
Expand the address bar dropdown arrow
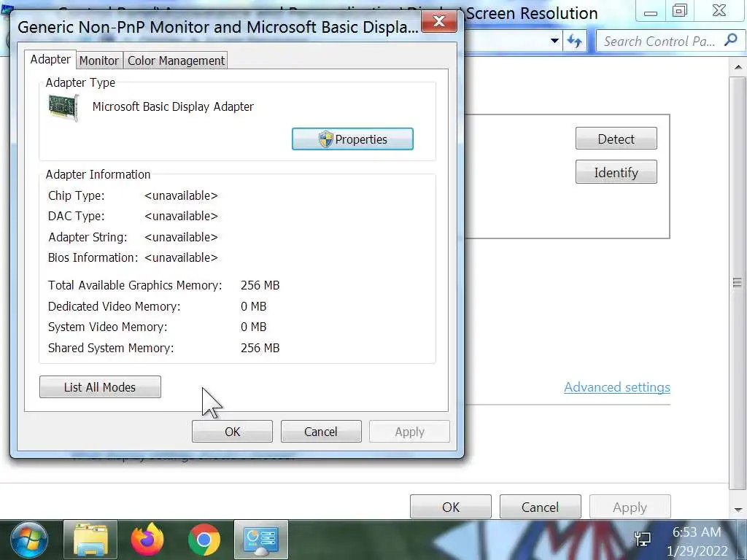(554, 41)
